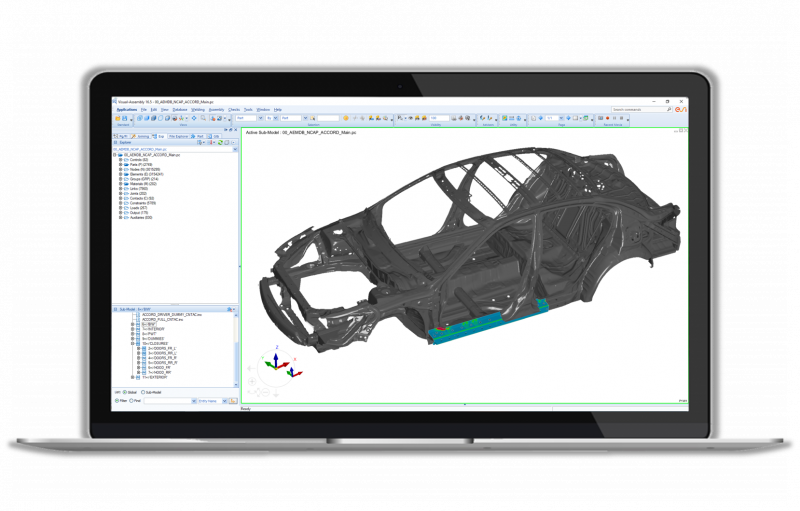
Task: Open the Entity Name dropdown
Action: [224, 401]
